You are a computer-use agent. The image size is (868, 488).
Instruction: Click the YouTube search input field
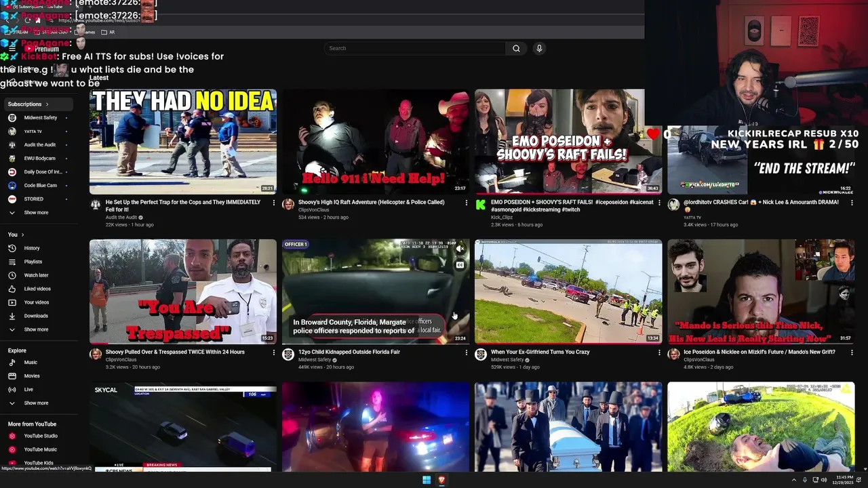click(414, 48)
